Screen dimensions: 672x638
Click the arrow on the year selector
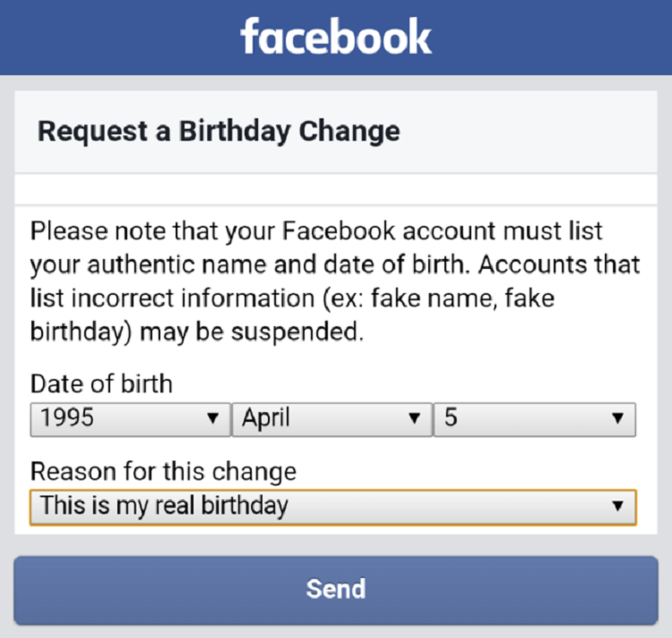pyautogui.click(x=212, y=419)
